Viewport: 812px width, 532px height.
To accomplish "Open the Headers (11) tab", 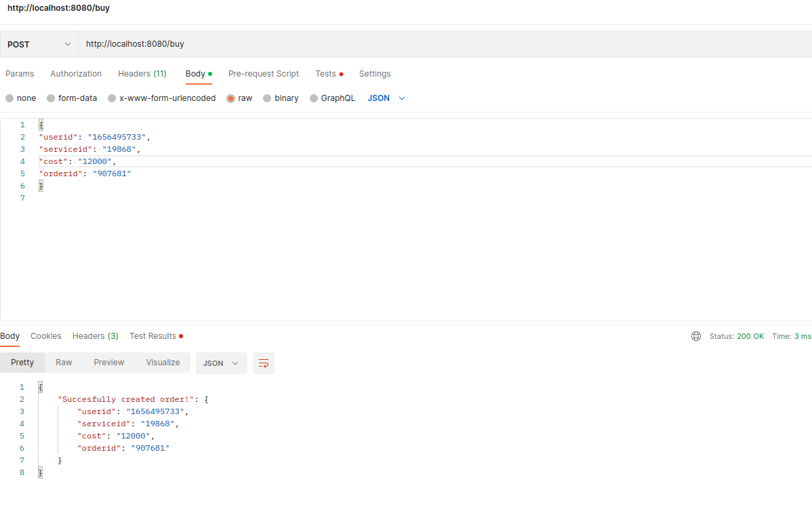I will click(142, 73).
